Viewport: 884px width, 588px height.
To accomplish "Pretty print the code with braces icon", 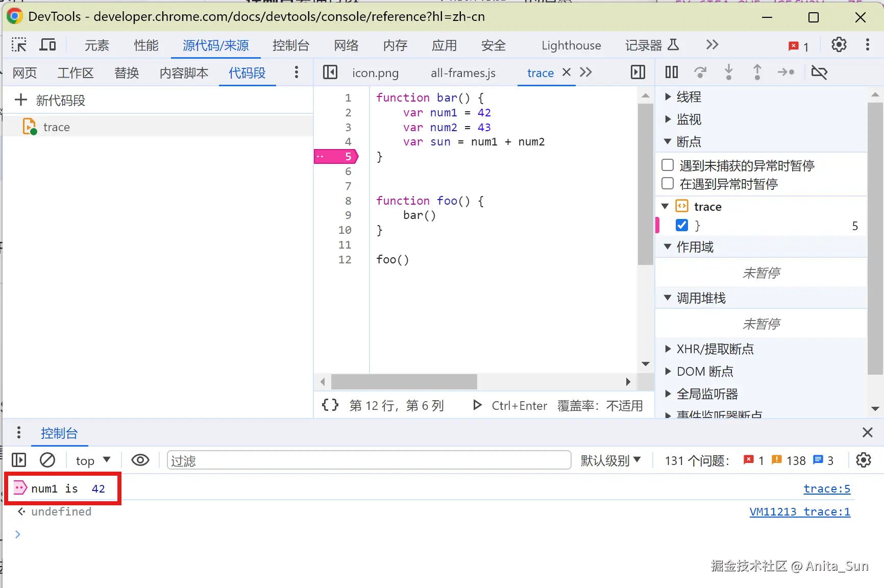I will point(330,405).
